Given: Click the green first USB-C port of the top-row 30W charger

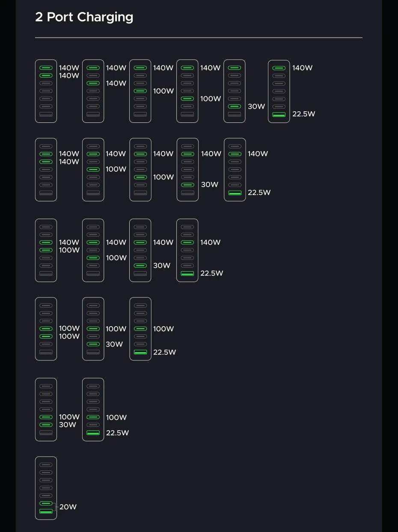Looking at the screenshot, I should click(235, 68).
